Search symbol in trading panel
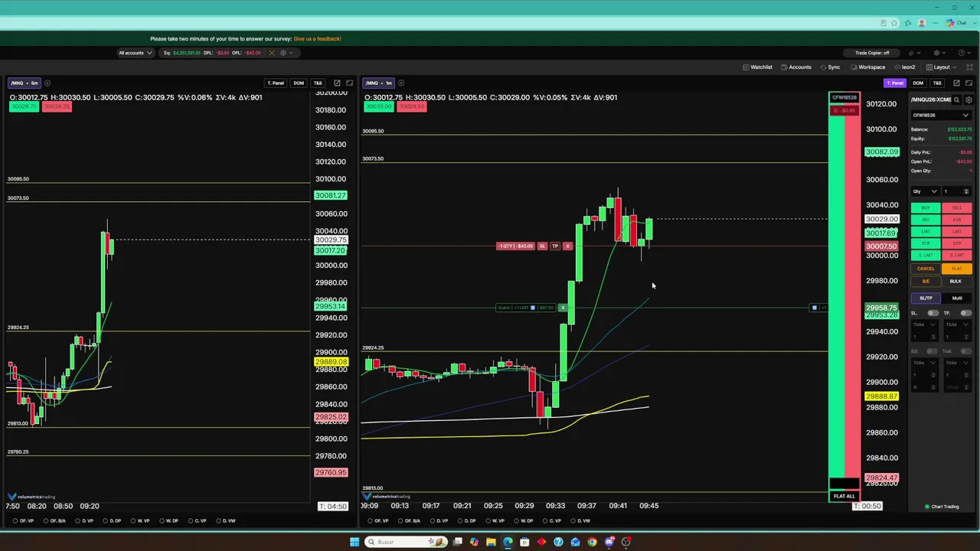The image size is (980, 551). pyautogui.click(x=956, y=99)
